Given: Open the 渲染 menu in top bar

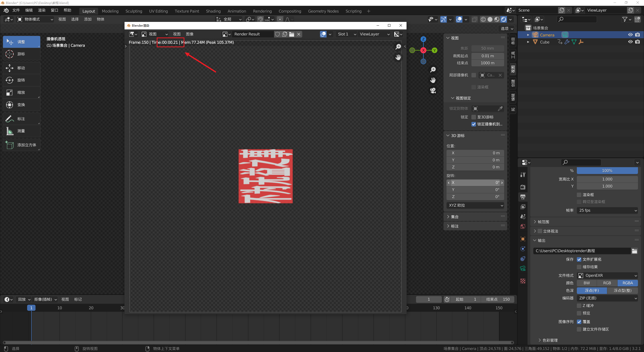Looking at the screenshot, I should click(42, 10).
